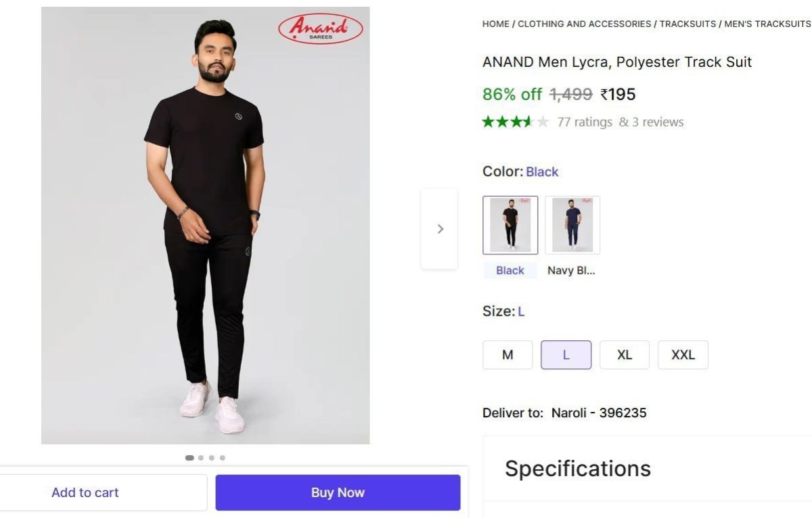Go to HOME breadcrumb
Image resolution: width=812 pixels, height=518 pixels.
[x=495, y=24]
